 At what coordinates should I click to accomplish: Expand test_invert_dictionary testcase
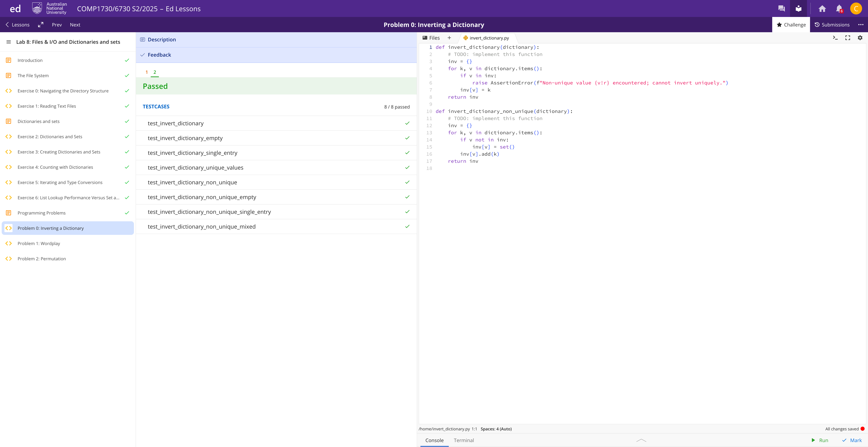[276, 123]
